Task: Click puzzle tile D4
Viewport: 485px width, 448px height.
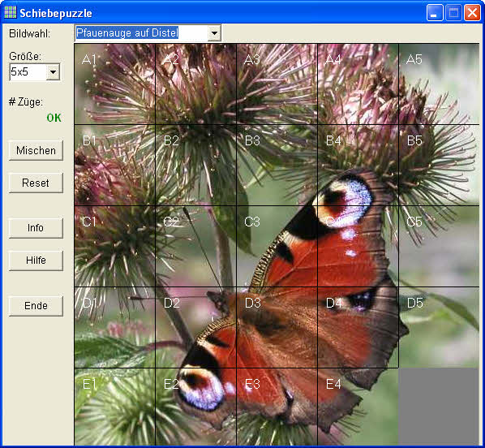Action: (x=358, y=328)
